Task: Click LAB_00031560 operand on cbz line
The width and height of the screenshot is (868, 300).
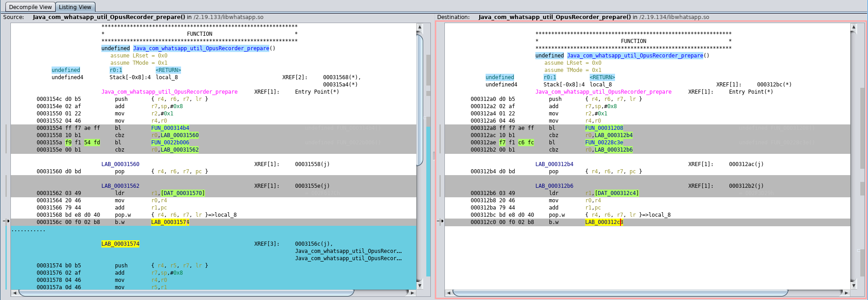Action: coord(180,135)
